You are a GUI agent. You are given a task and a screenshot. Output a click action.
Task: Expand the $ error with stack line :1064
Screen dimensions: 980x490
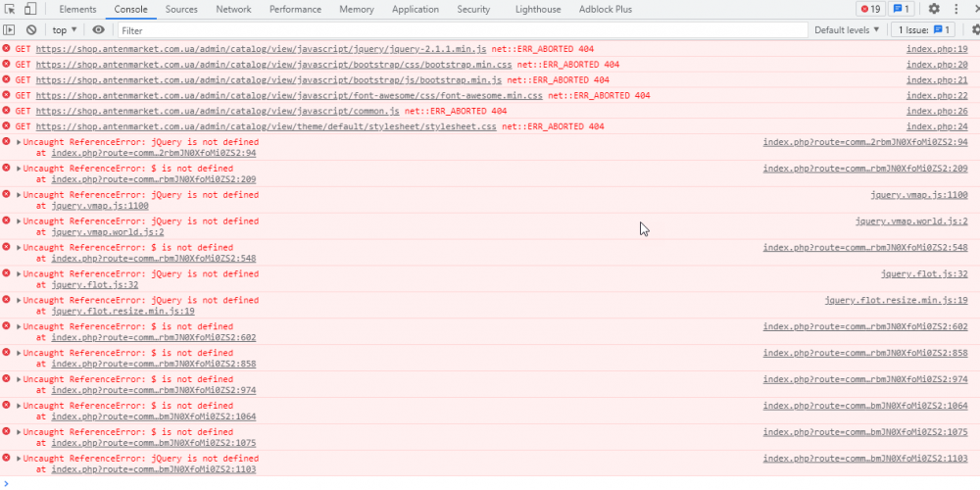(x=19, y=406)
